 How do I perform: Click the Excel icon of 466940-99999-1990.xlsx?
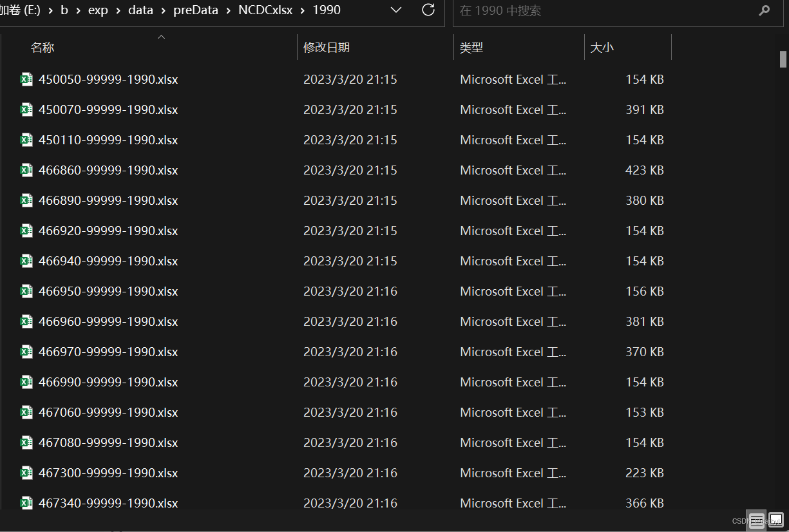(26, 261)
